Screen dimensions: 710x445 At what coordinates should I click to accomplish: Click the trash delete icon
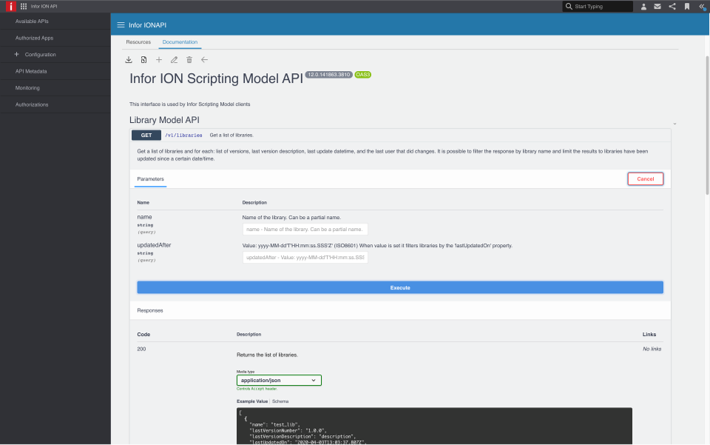pos(189,60)
